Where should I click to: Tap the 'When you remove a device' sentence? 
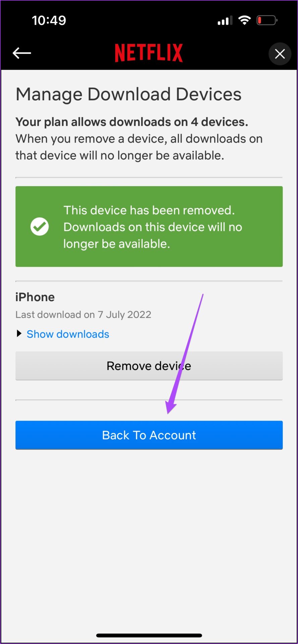[x=139, y=147]
